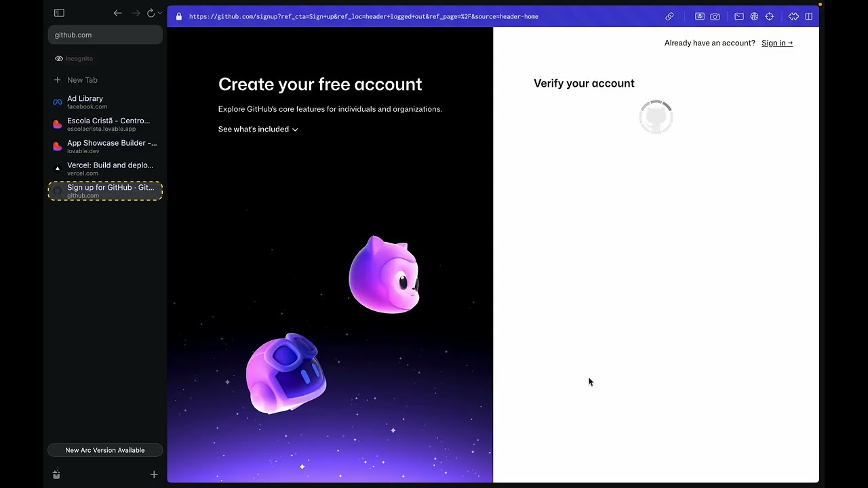Click the 'Already have an account?' text
The image size is (868, 488).
point(709,43)
